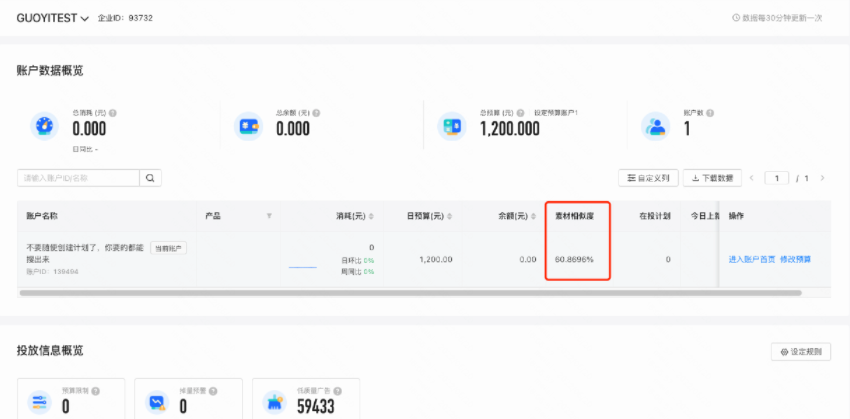Click the page number input box
The width and height of the screenshot is (850, 419).
tap(777, 178)
